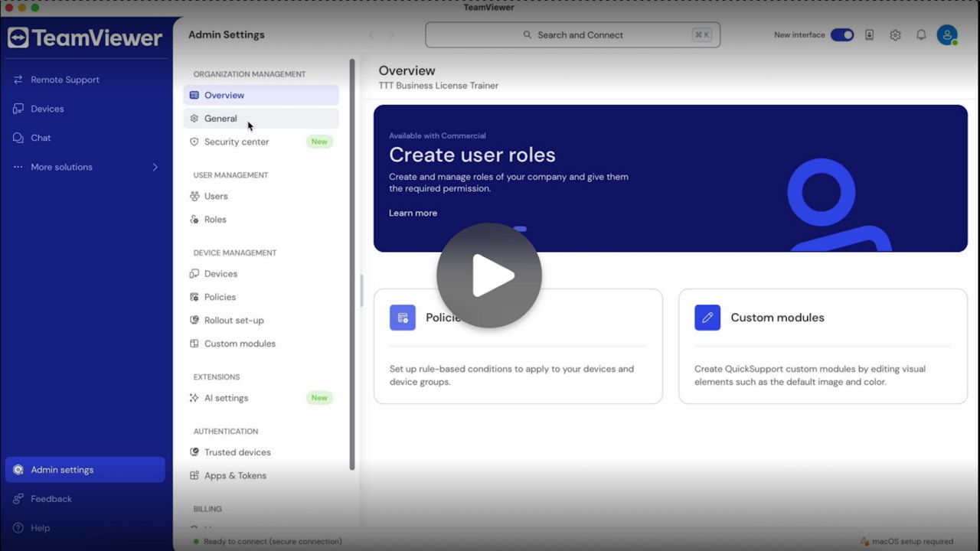
Task: Click the Trusted devices icon
Action: tap(194, 452)
